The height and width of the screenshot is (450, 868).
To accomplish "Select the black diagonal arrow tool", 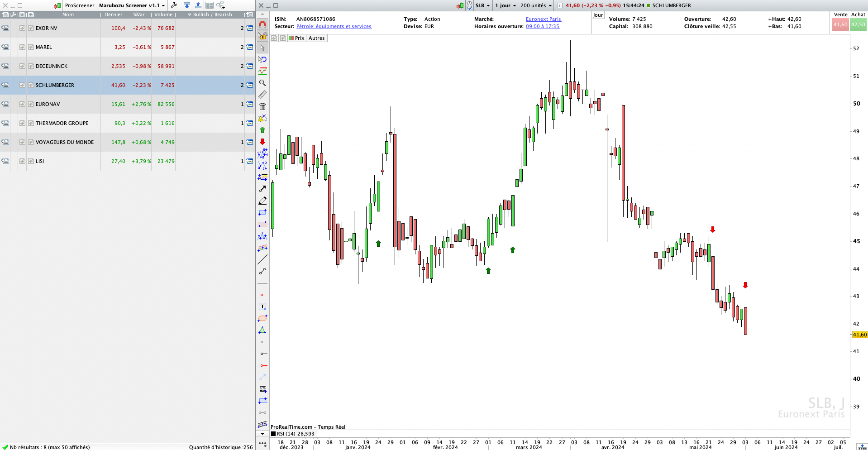I will pos(262,189).
